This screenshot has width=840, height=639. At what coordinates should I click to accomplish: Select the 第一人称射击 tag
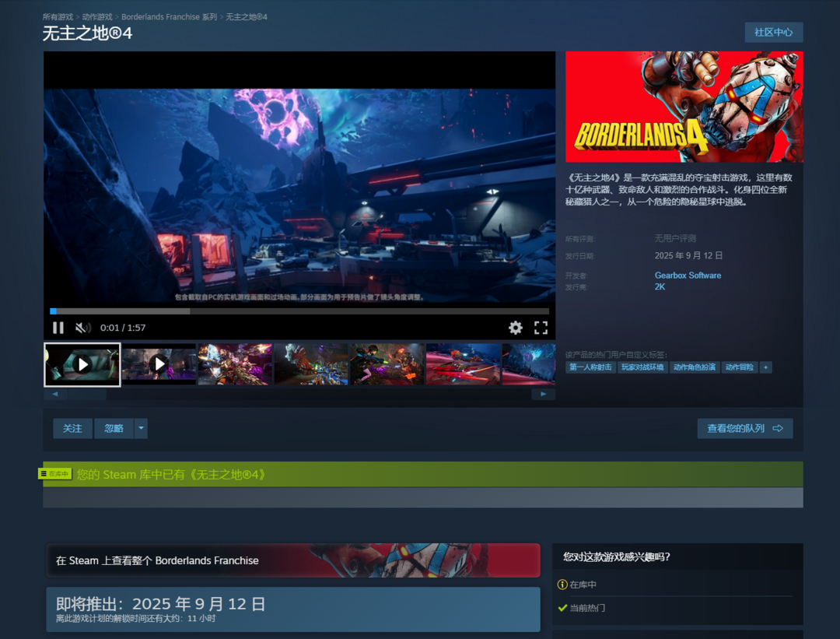(590, 367)
